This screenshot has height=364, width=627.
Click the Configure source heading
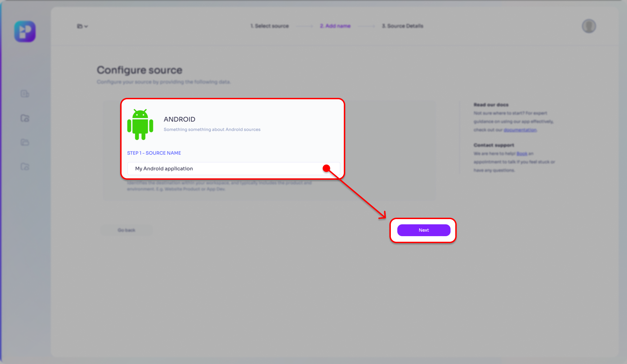pyautogui.click(x=139, y=70)
